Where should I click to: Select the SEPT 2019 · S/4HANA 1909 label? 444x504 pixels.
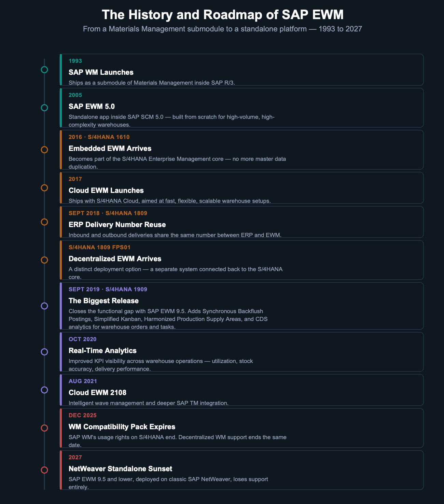tap(108, 289)
